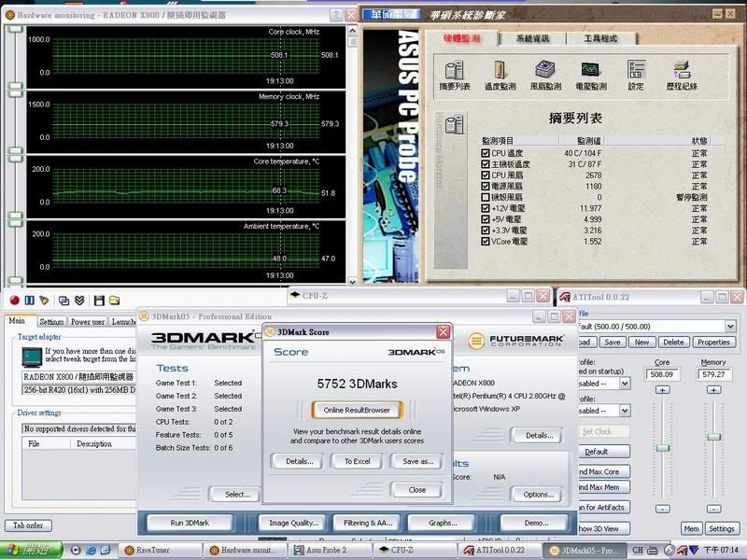Select the voltage monitoring icon in ASUS Probe
The width and height of the screenshot is (747, 560).
pyautogui.click(x=590, y=74)
